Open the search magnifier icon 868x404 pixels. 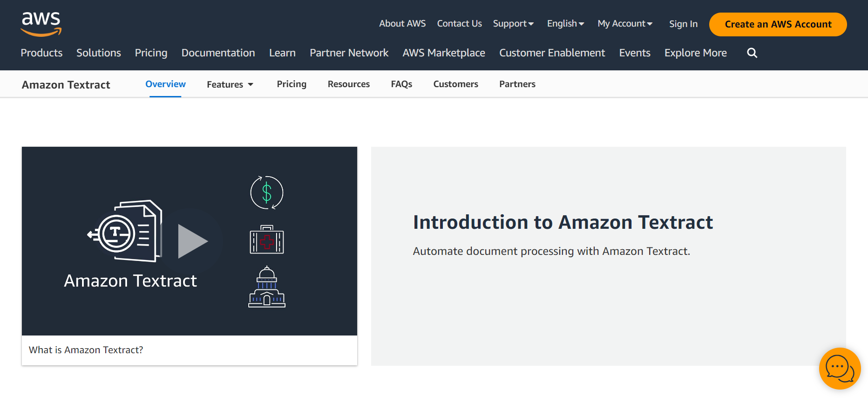pyautogui.click(x=752, y=53)
